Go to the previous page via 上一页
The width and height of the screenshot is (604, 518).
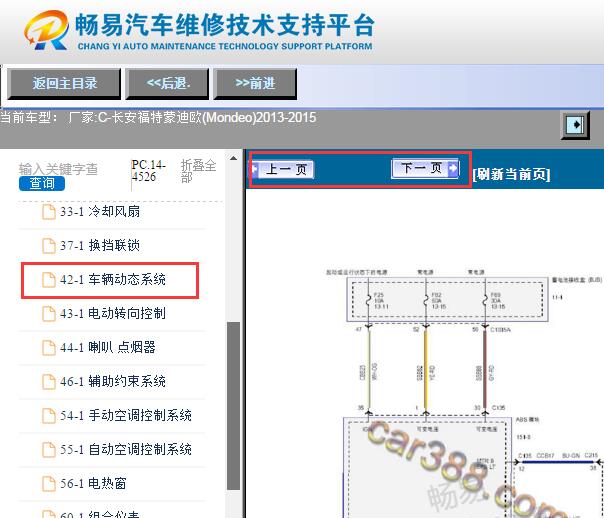[283, 169]
